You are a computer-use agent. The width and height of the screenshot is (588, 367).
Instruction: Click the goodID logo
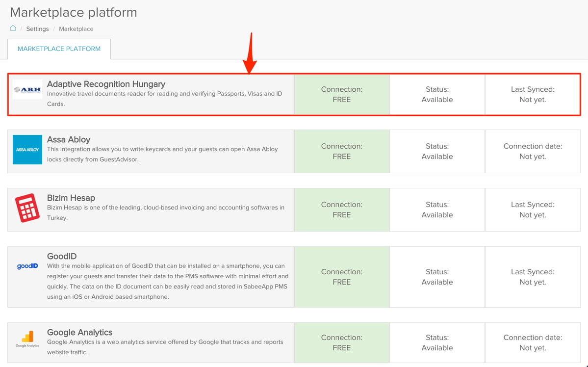27,266
